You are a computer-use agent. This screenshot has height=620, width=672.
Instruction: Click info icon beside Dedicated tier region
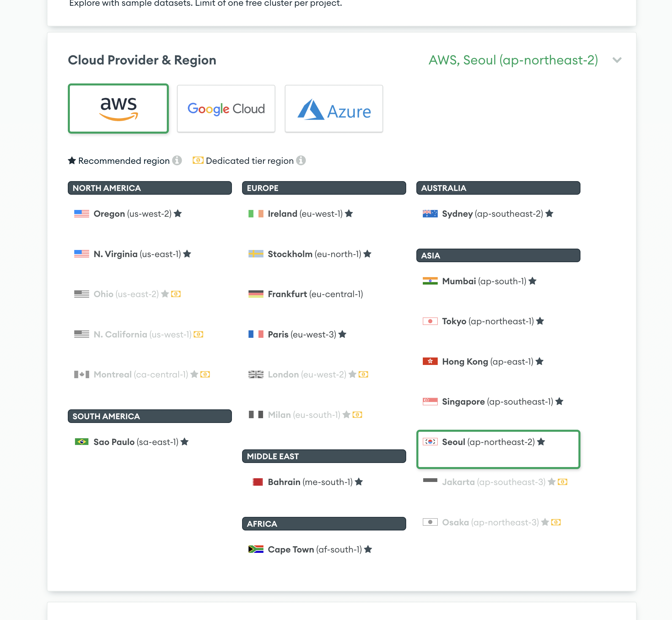coord(301,160)
